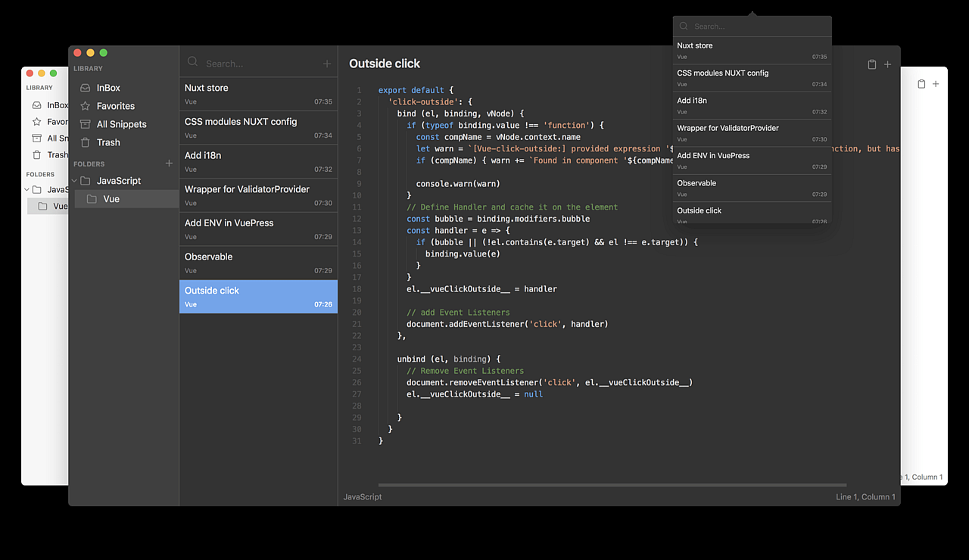
Task: Maximize the dark window with the green button
Action: (104, 53)
